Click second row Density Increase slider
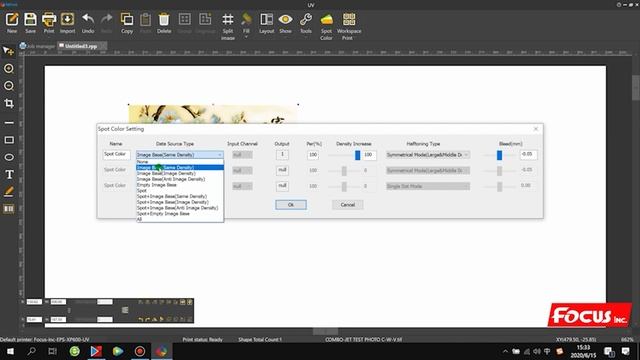Viewport: 640px width, 360px height. coord(345,171)
